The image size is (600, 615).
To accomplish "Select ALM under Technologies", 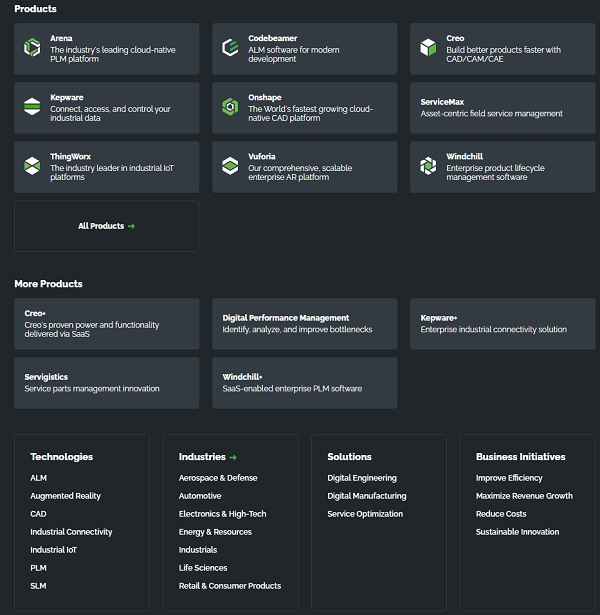I will [x=38, y=478].
